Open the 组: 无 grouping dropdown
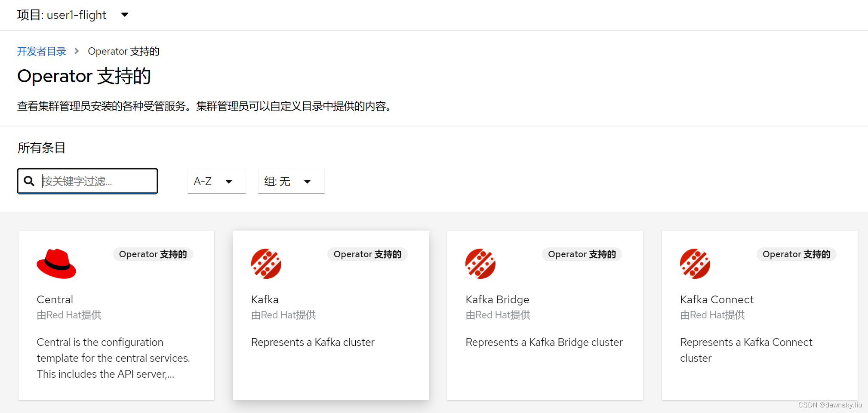The image size is (868, 413). coord(291,181)
